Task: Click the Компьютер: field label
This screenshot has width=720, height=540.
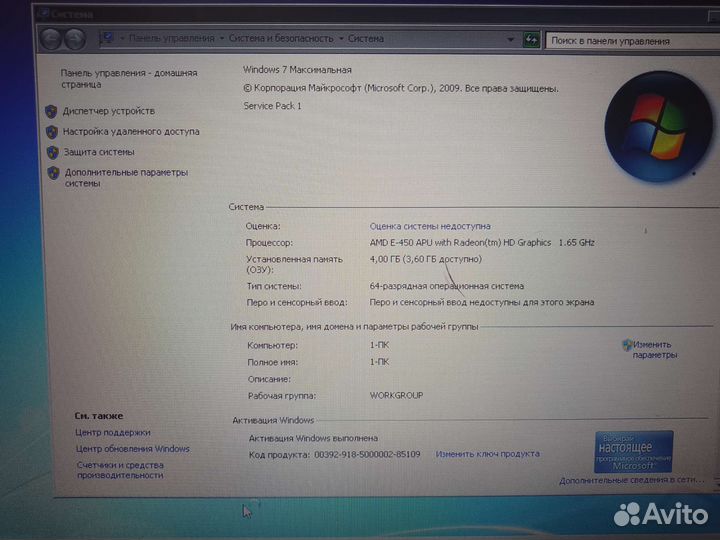Action: point(272,345)
